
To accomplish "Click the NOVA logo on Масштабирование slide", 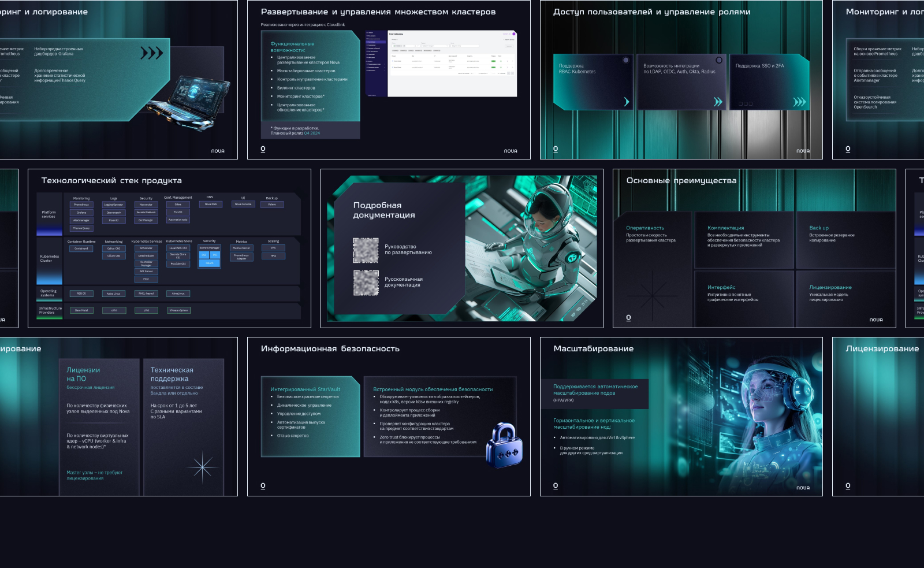I will coord(803,488).
